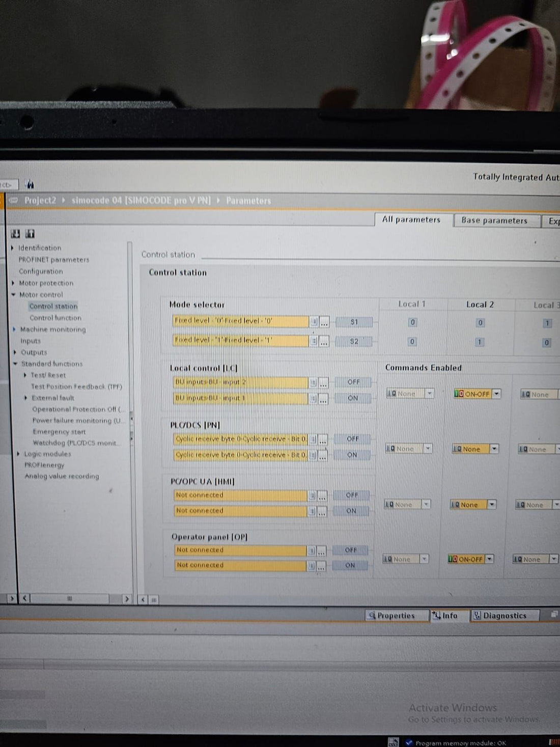Open list icon next to PLC/DCS OFF cyclic receive field

(313, 439)
